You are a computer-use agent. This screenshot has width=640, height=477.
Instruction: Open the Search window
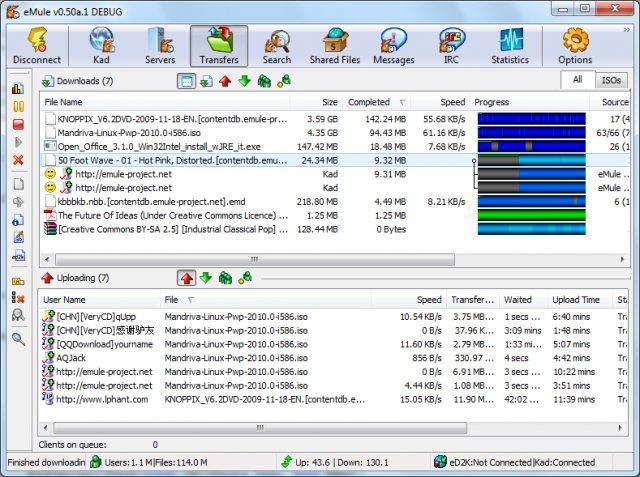pyautogui.click(x=277, y=46)
